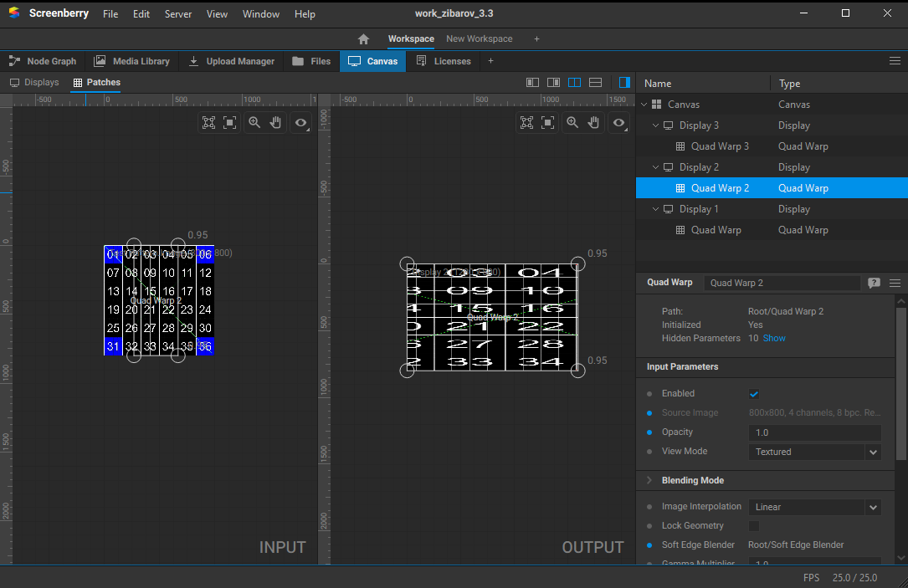Switch to the Node Graph tab
The height and width of the screenshot is (588, 908).
[43, 61]
